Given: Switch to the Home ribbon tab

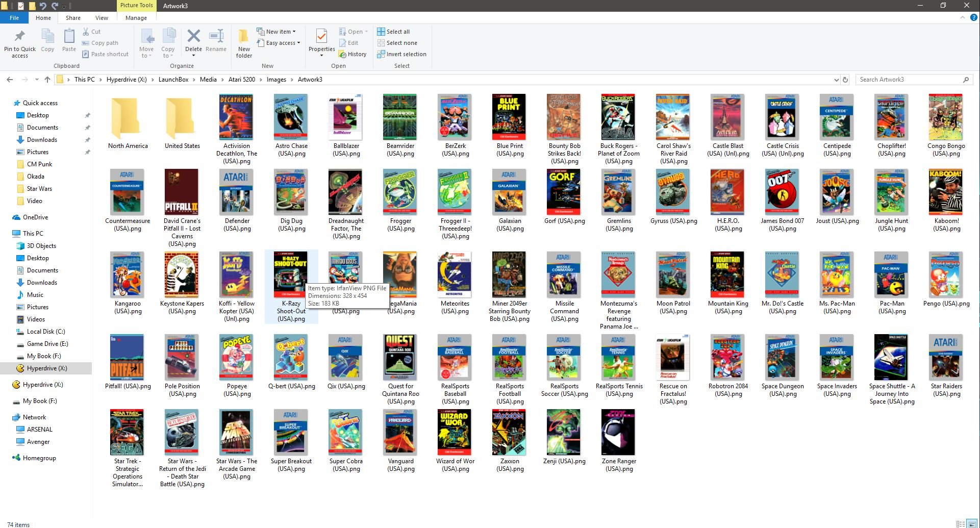Looking at the screenshot, I should click(43, 18).
